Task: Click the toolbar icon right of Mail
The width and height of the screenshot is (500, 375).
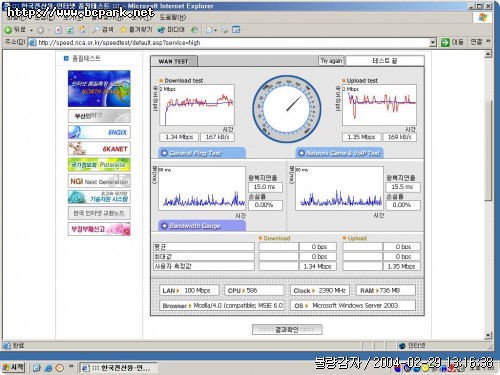Action: [x=225, y=30]
